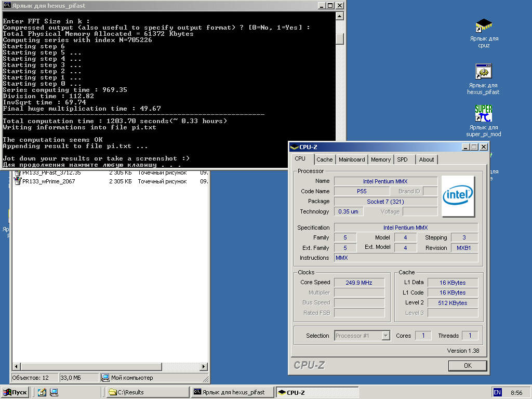532x399 pixels.
Task: Click the 8:56 clock in system tray
Action: click(x=516, y=393)
